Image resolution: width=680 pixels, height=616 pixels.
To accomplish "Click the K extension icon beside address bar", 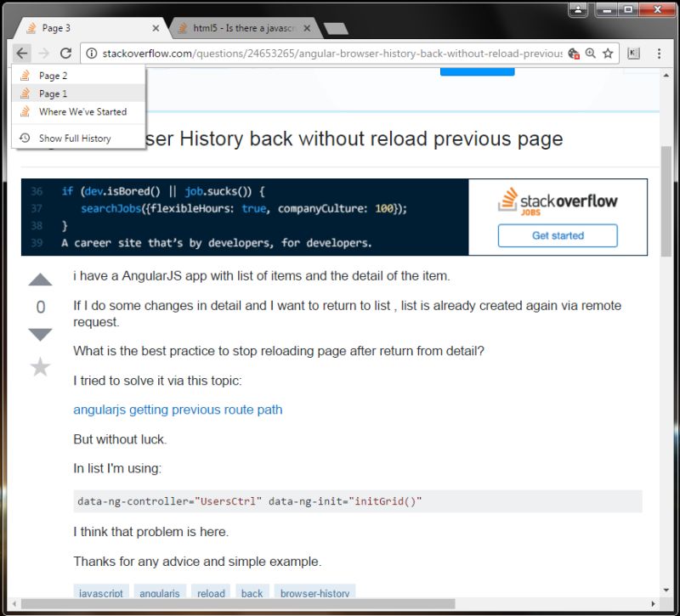I will tap(632, 53).
